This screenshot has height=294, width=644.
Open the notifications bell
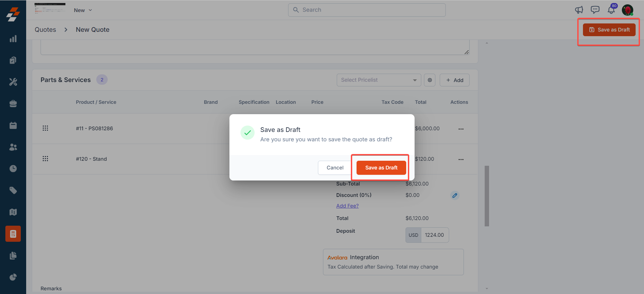(611, 10)
